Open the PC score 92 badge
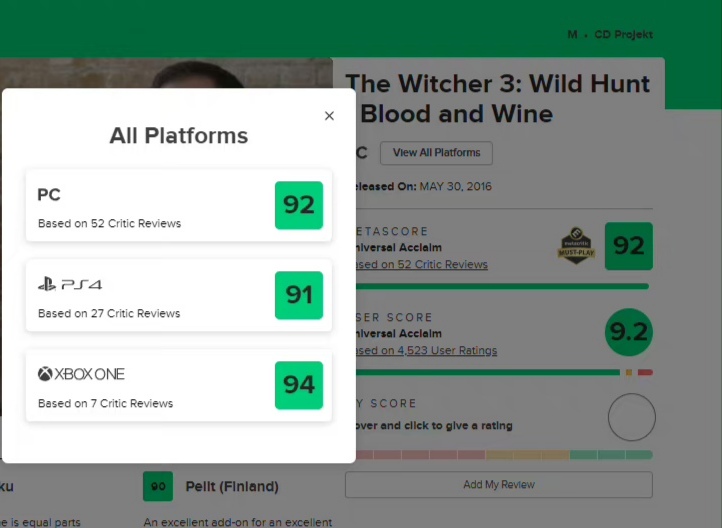722x528 pixels. coord(299,205)
